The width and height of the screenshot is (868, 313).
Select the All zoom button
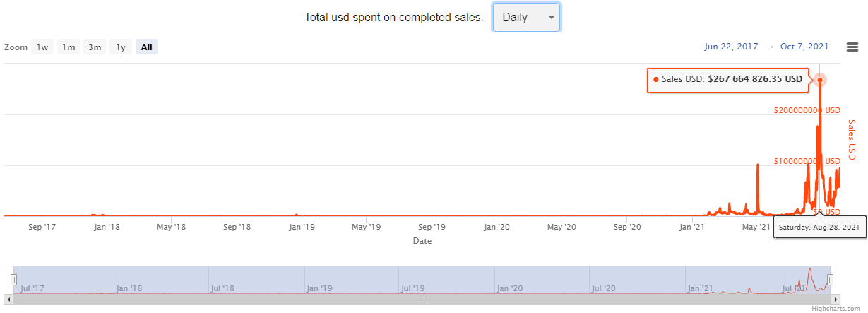coord(146,47)
